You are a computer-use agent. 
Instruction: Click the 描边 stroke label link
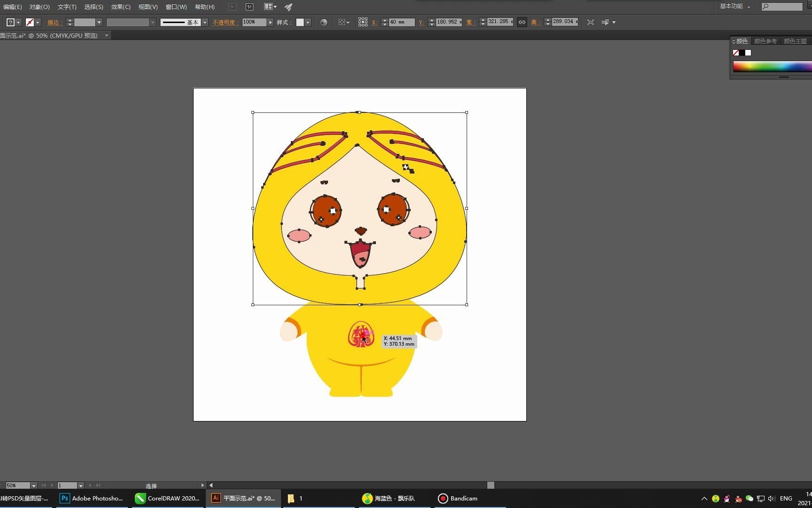(55, 23)
